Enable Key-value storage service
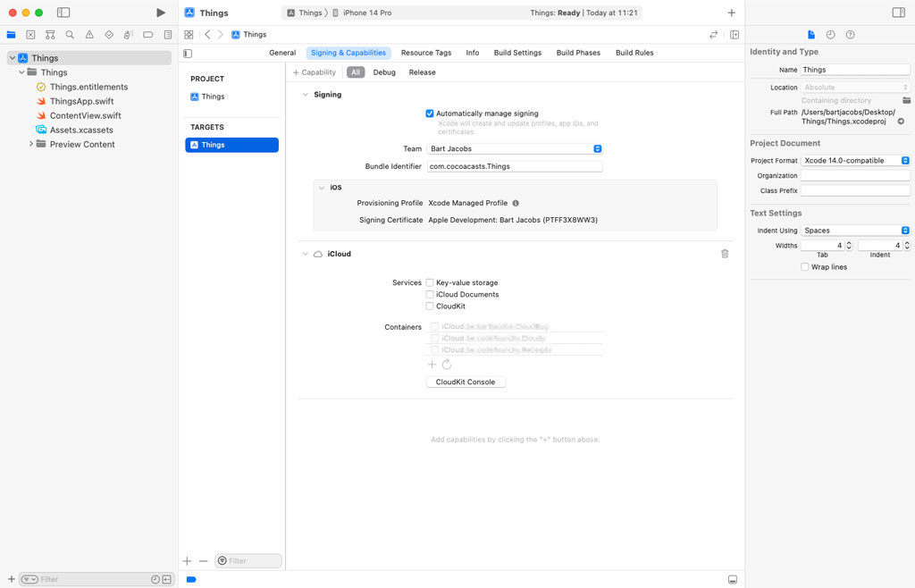 tap(430, 283)
